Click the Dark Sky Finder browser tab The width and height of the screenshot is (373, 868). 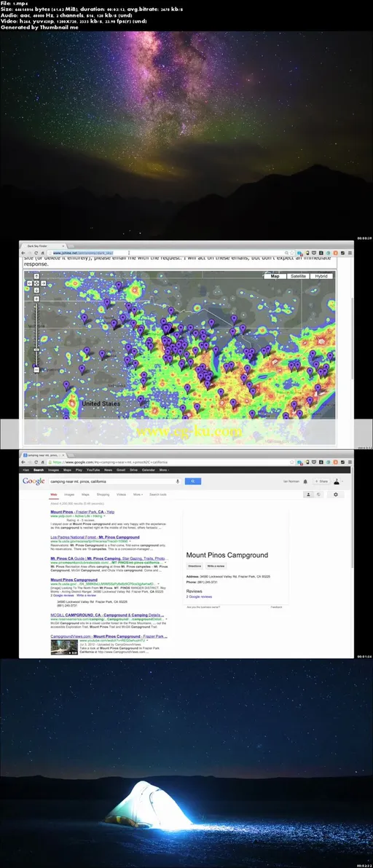43,246
